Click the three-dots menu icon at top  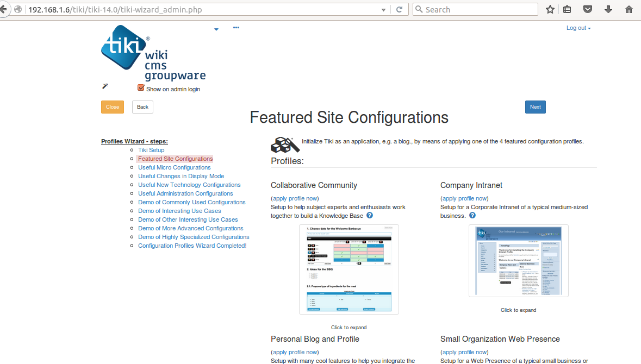coord(237,28)
